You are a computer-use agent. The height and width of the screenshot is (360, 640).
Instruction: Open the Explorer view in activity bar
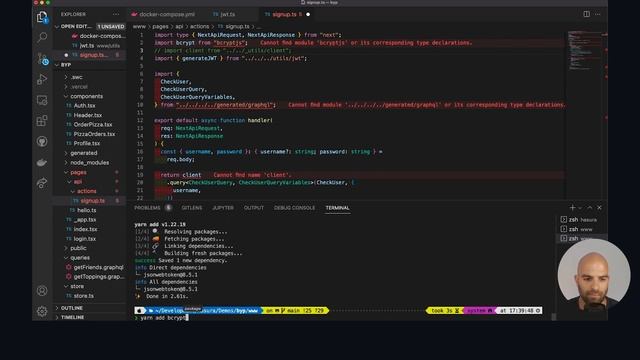click(x=42, y=17)
